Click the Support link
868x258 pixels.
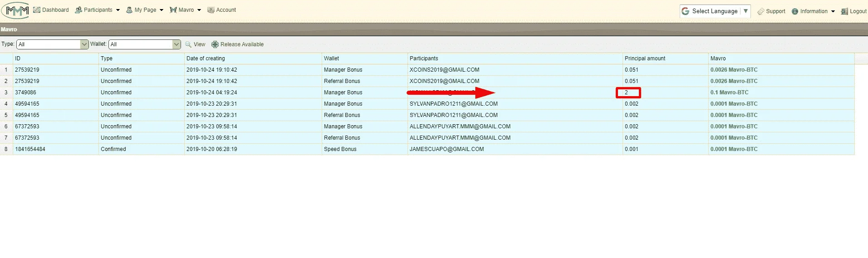click(x=775, y=11)
